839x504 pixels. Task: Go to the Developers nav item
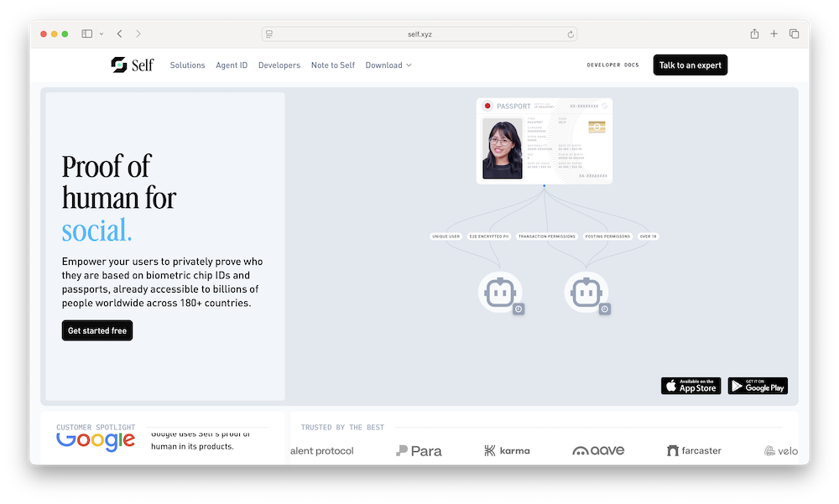[279, 65]
